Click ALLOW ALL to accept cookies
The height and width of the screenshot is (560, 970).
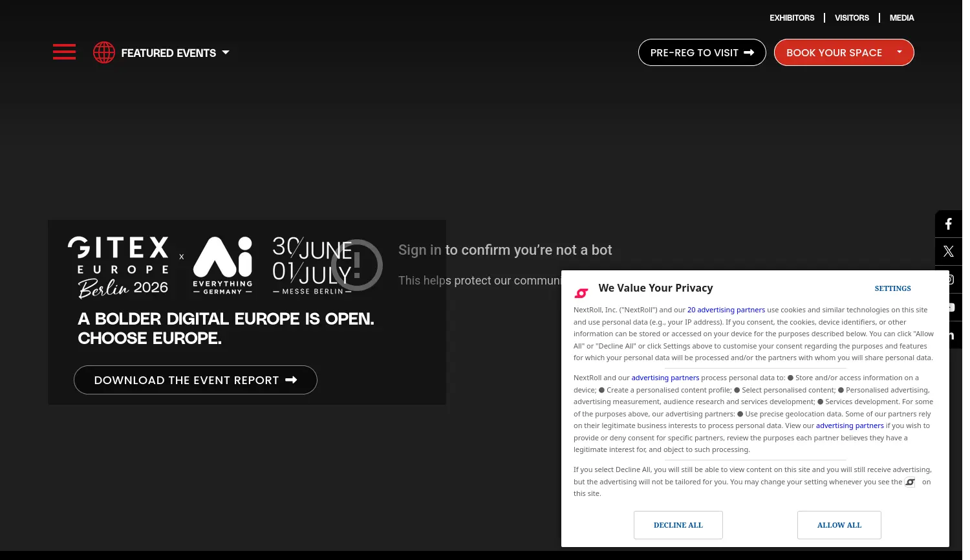coord(839,524)
